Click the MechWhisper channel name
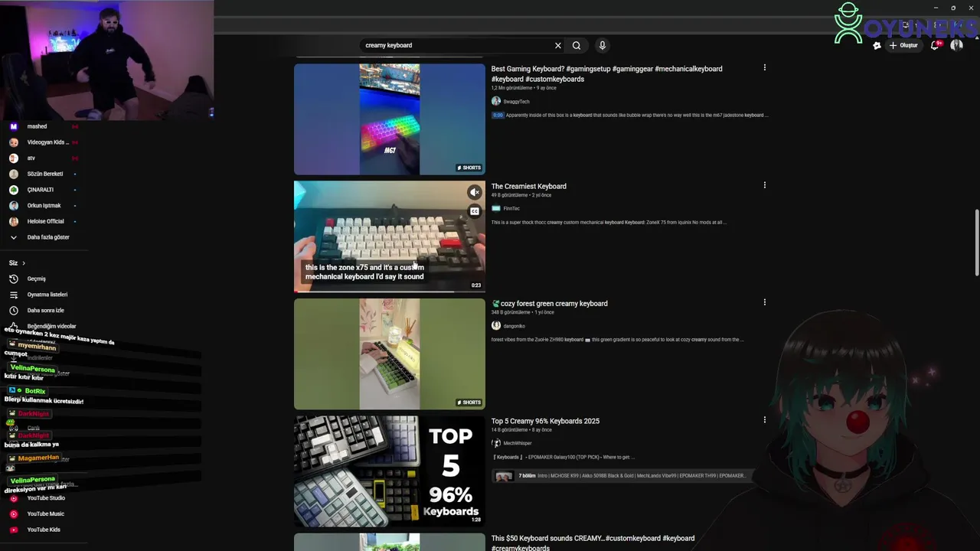The width and height of the screenshot is (980, 551). click(518, 443)
